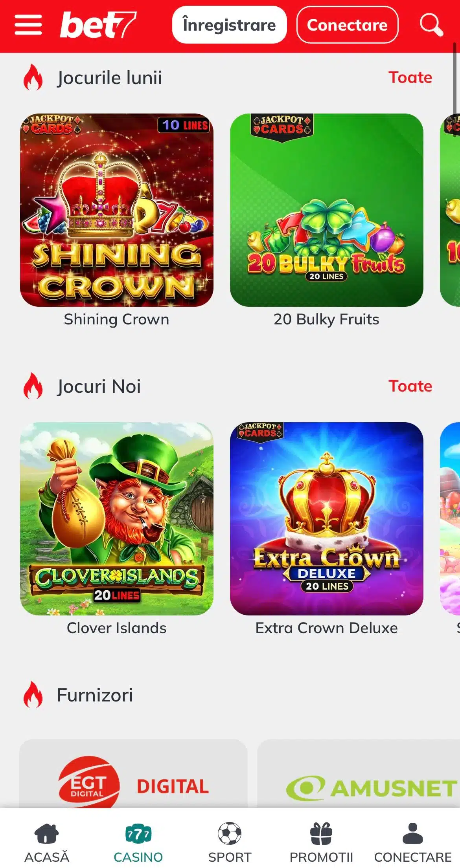Open the hamburger menu

coord(28,25)
